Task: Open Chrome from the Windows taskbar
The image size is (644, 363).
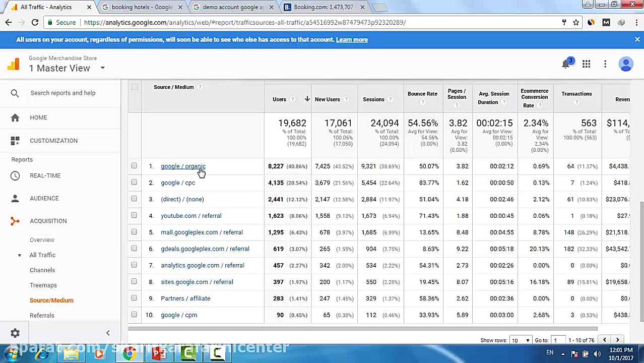Action: 130,354
